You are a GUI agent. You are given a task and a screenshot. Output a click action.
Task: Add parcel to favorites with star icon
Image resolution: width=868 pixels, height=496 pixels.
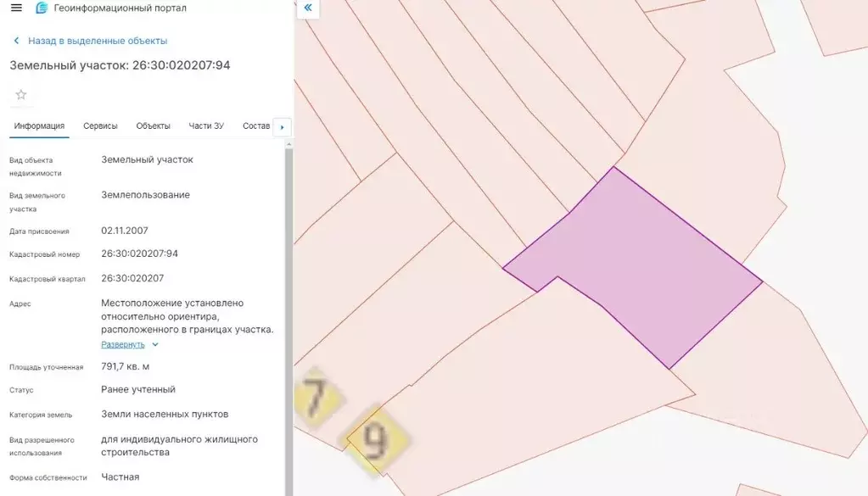point(21,95)
